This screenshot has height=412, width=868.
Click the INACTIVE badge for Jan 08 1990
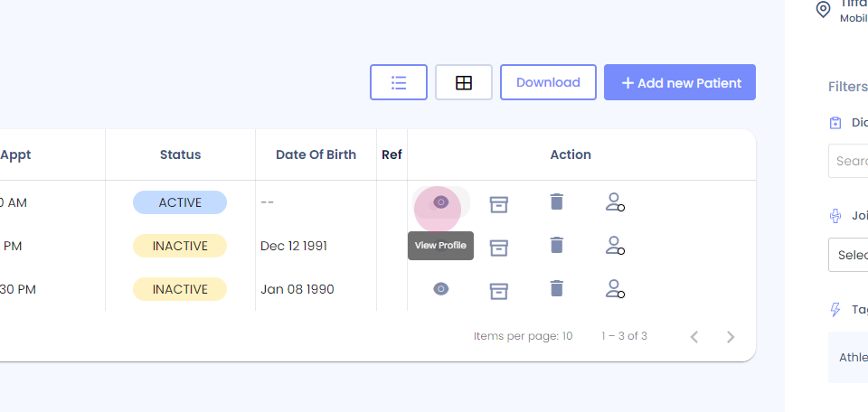click(180, 289)
